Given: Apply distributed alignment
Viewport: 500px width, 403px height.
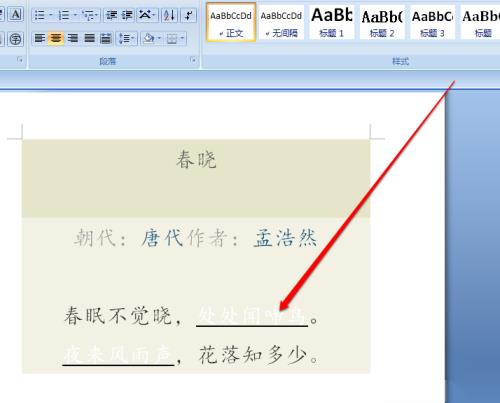Looking at the screenshot, I should coord(106,39).
